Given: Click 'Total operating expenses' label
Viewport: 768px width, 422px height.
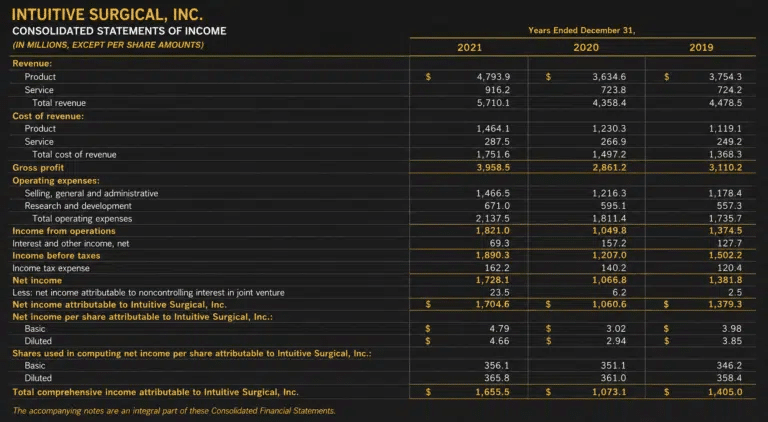Looking at the screenshot, I should (x=82, y=219).
